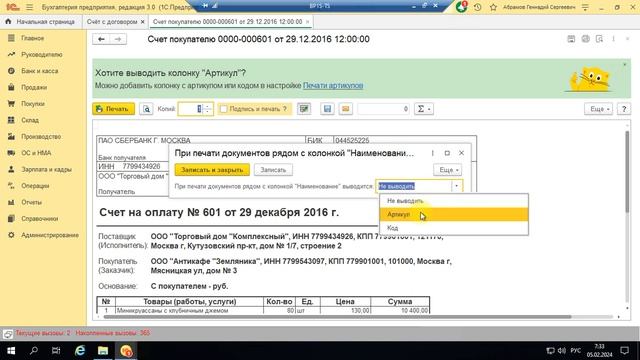The height and width of the screenshot is (360, 640).
Task: Select Код in the dropdown list
Action: tap(454, 228)
